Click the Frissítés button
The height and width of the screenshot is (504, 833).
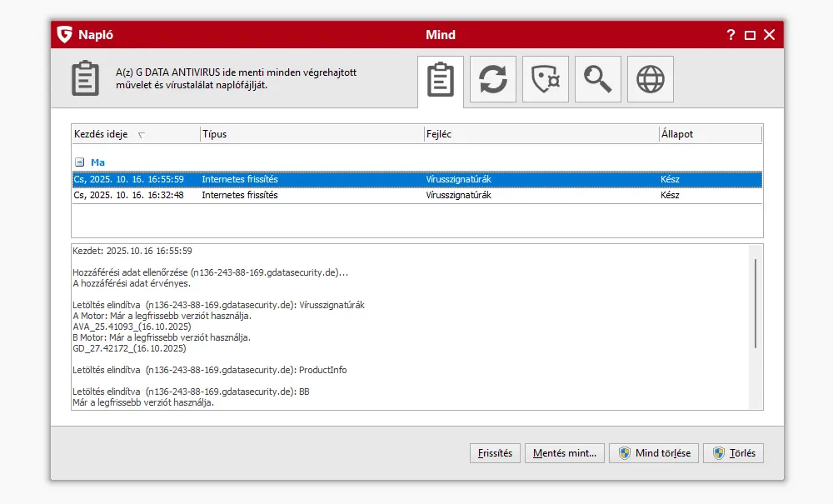[x=496, y=453]
